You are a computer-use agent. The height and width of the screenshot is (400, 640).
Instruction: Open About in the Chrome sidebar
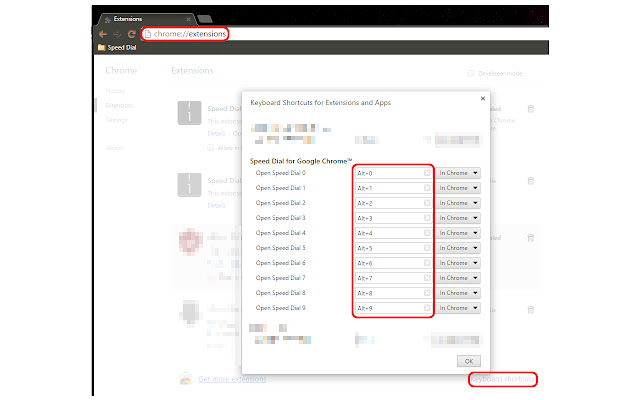coord(114,148)
